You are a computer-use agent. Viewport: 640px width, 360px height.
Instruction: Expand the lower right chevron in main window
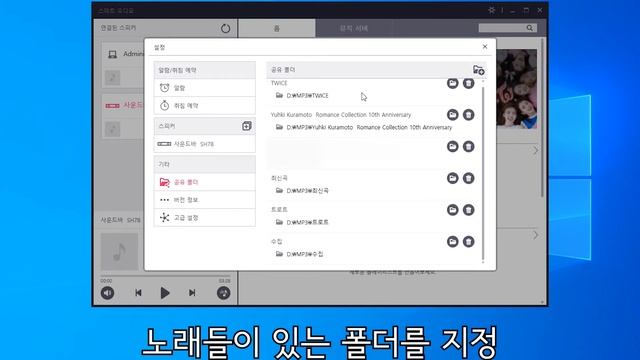(535, 235)
